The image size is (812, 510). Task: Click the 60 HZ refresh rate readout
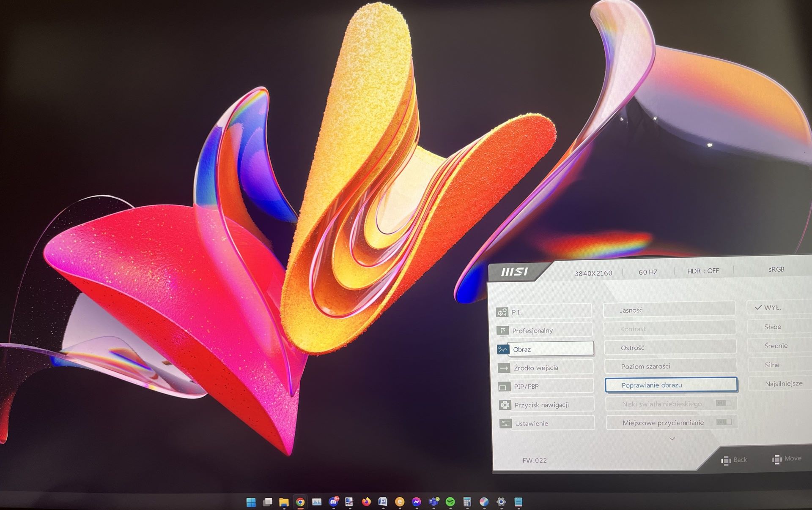coord(648,272)
